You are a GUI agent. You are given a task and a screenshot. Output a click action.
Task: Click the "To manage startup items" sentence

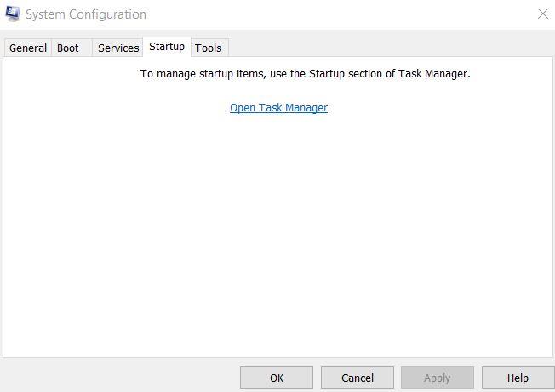[x=204, y=74]
